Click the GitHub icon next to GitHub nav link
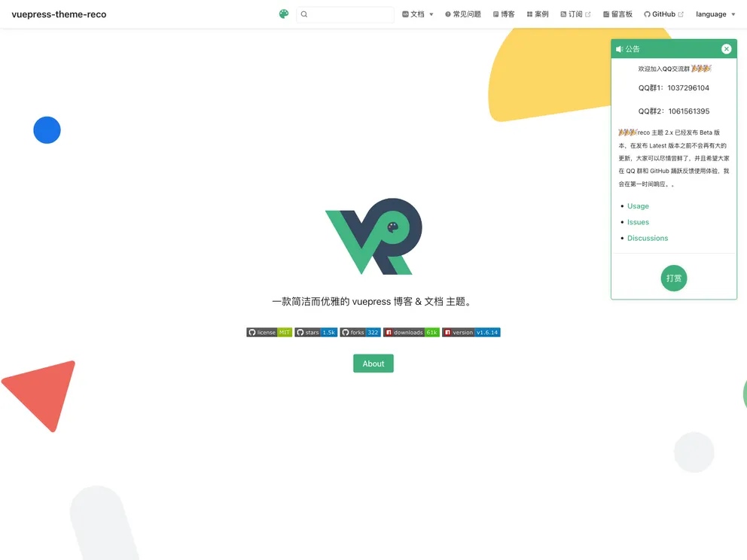The height and width of the screenshot is (560, 747). pyautogui.click(x=646, y=14)
